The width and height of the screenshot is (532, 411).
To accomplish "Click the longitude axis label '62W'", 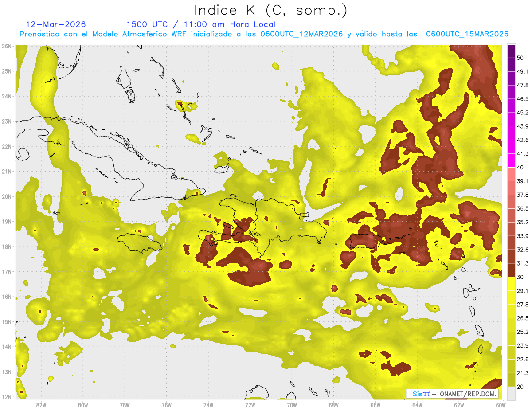I will click(x=459, y=405).
